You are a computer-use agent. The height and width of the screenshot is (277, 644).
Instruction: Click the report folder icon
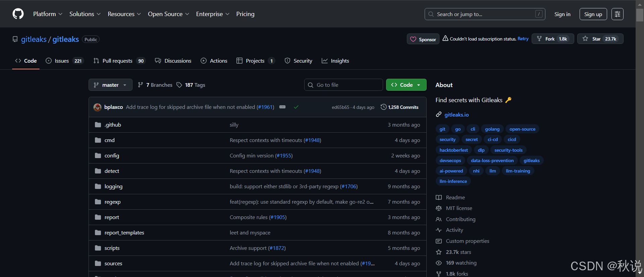(x=98, y=217)
